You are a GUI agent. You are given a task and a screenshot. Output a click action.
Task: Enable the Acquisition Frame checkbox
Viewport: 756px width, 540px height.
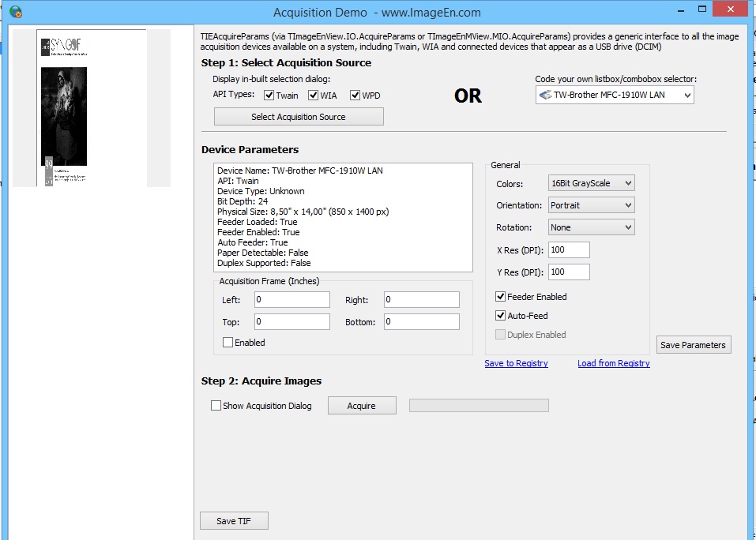click(x=228, y=343)
